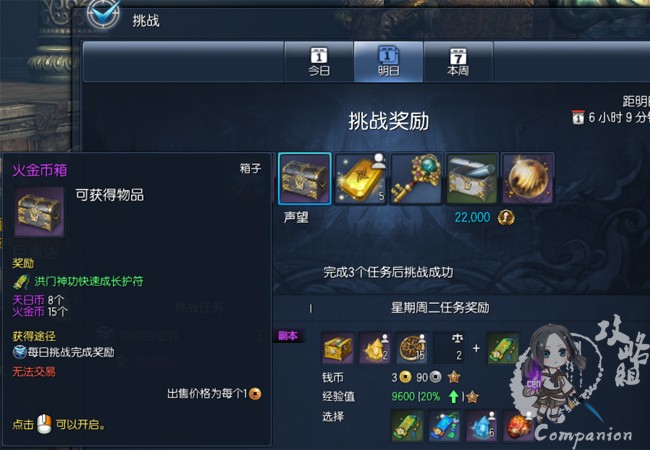Select the 火金币箱 chest reward icon
The image size is (650, 450).
[305, 179]
